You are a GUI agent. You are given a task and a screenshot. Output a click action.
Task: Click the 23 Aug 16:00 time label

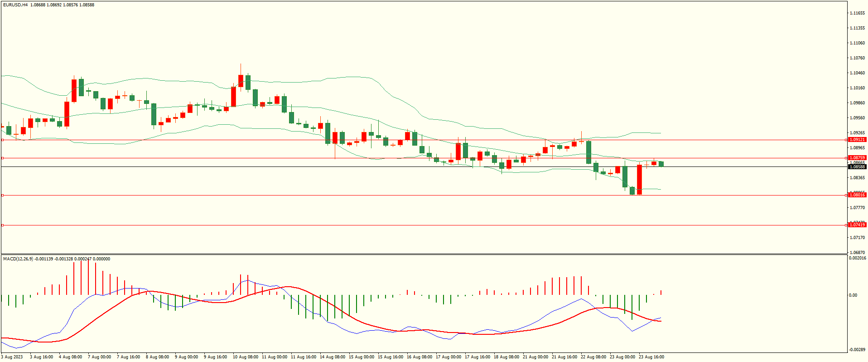click(x=651, y=357)
